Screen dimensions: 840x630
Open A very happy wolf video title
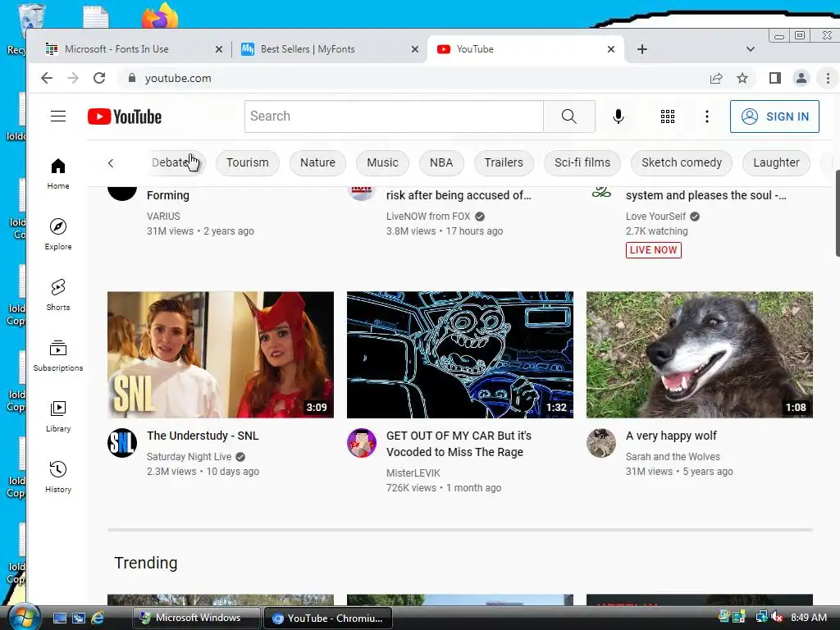pyautogui.click(x=671, y=436)
